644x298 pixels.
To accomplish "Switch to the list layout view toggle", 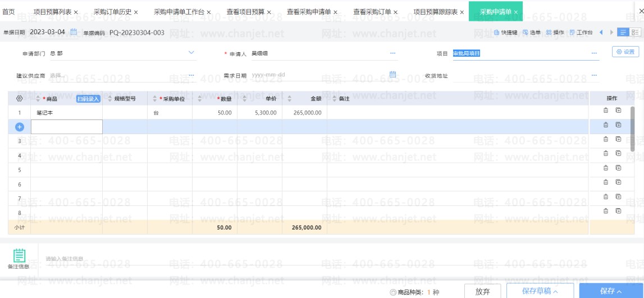I will click(x=623, y=33).
